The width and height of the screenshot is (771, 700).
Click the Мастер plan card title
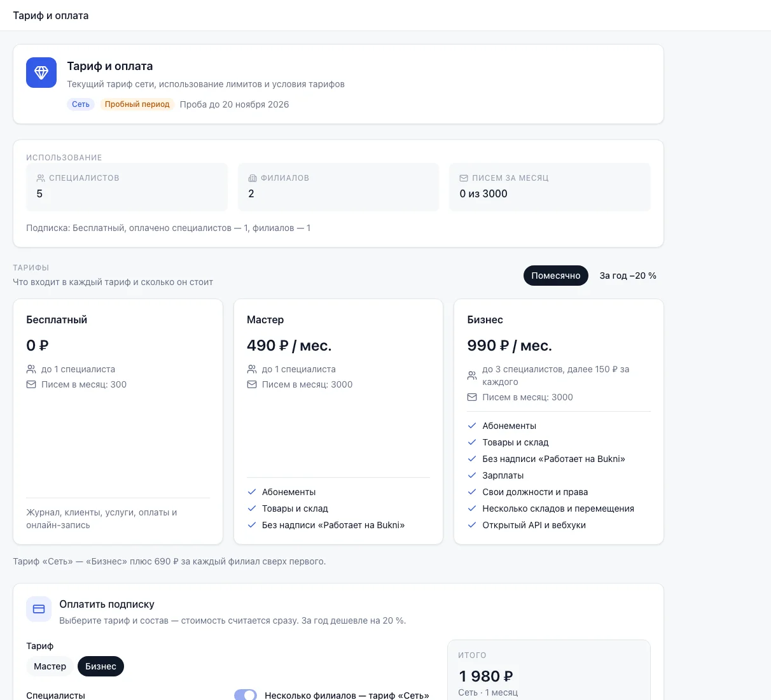265,319
